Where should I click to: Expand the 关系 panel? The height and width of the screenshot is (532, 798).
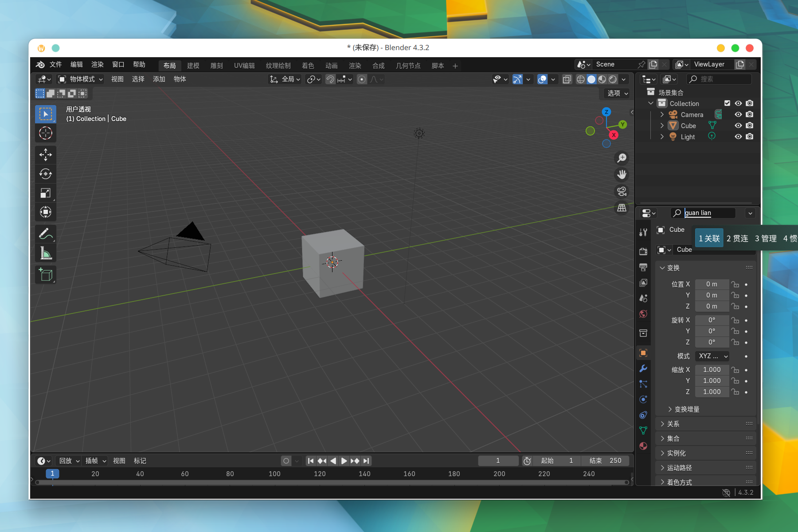coord(705,424)
